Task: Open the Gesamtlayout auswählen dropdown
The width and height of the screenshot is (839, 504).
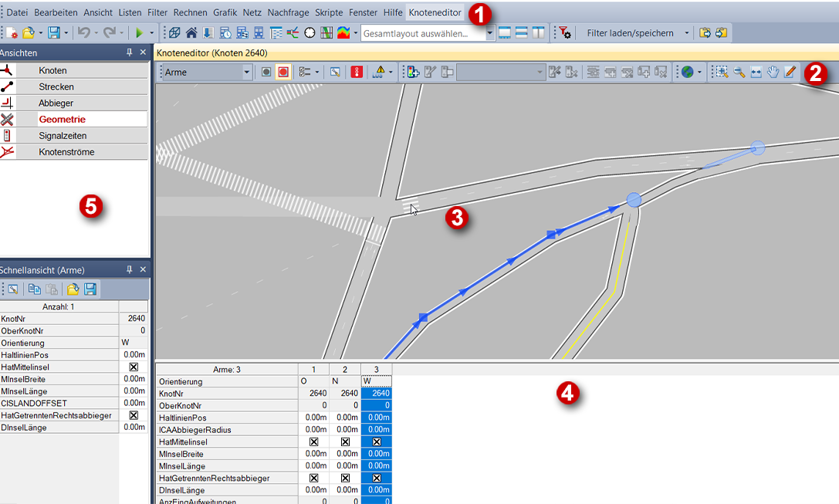Action: point(489,33)
